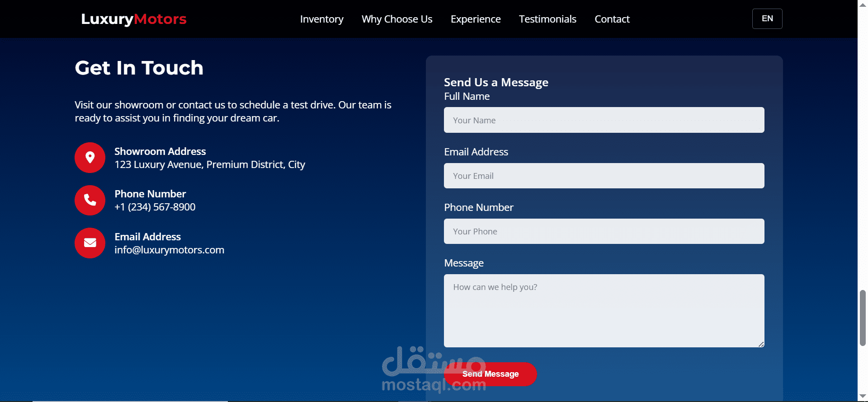Viewport: 868px width, 402px height.
Task: Focus the Your Email input field
Action: point(604,176)
